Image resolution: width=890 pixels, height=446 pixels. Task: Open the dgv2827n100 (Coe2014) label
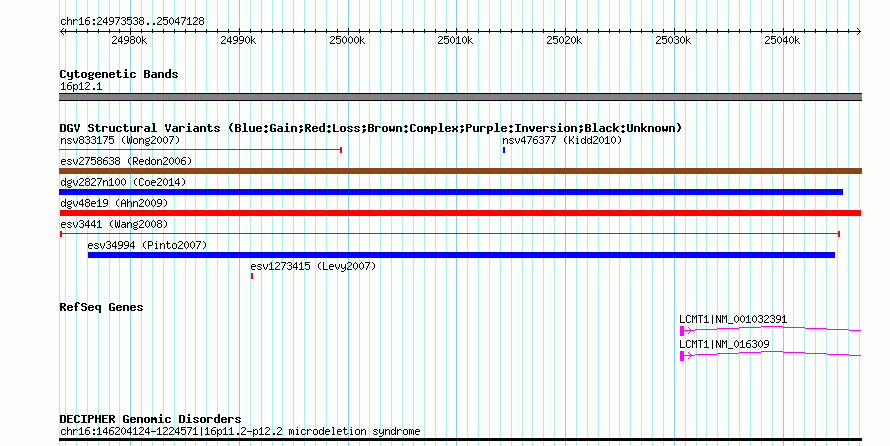123,182
